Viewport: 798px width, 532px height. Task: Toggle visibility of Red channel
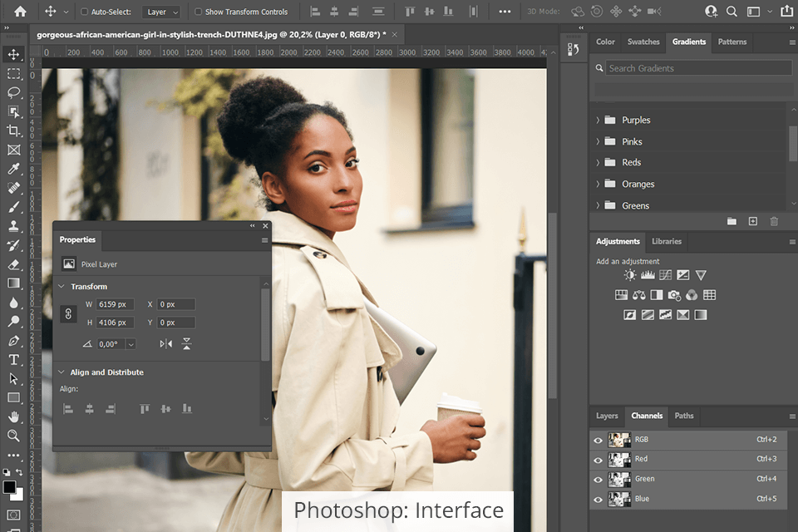[x=598, y=460]
